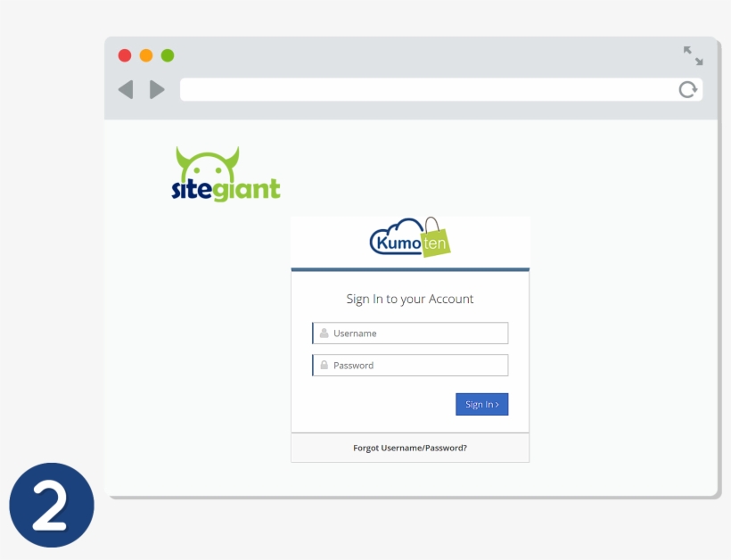
Task: Click the empty browser address bar
Action: point(441,89)
